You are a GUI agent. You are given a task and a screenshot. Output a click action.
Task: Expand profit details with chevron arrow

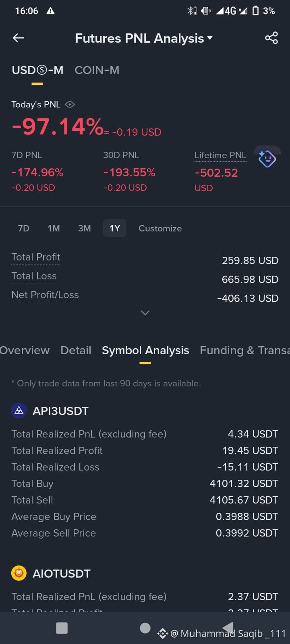145,313
